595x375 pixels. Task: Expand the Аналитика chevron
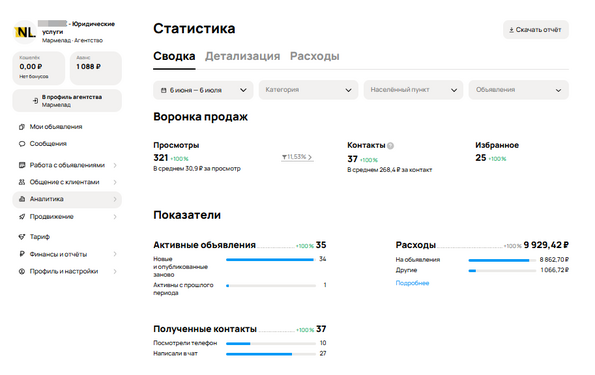click(115, 199)
